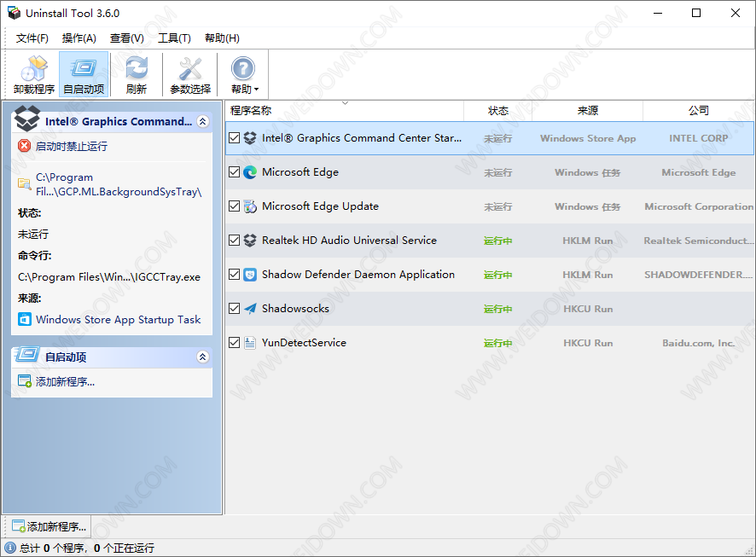The height and width of the screenshot is (557, 756).
Task: Uncheck Intel Graphics Command Center checkbox
Action: click(x=235, y=138)
